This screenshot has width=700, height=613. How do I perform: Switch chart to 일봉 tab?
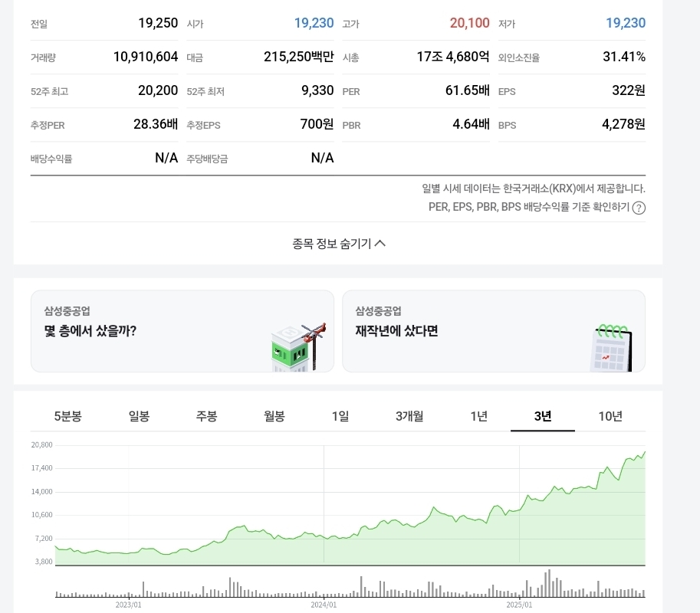pyautogui.click(x=139, y=416)
